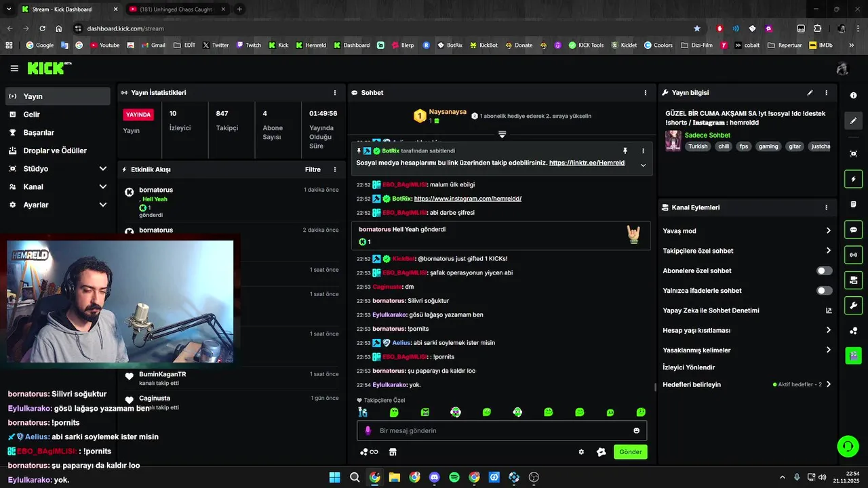Open the wrench tools icon in right rail
868x488 pixels.
click(x=854, y=305)
